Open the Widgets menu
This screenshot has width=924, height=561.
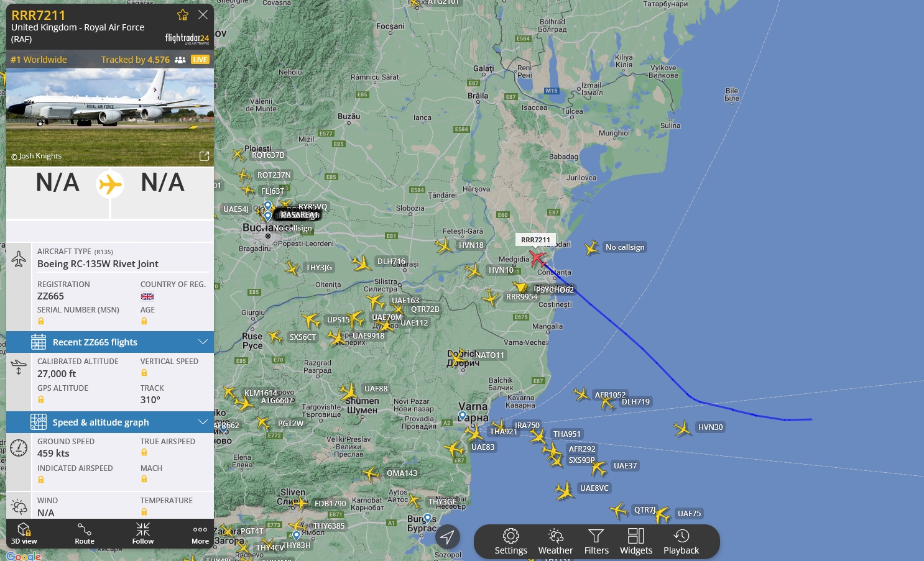coord(636,542)
